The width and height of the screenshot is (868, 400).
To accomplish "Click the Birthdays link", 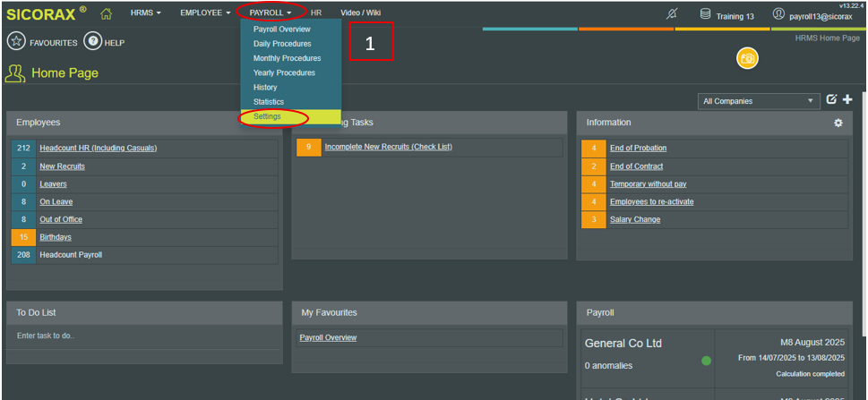I will 56,237.
